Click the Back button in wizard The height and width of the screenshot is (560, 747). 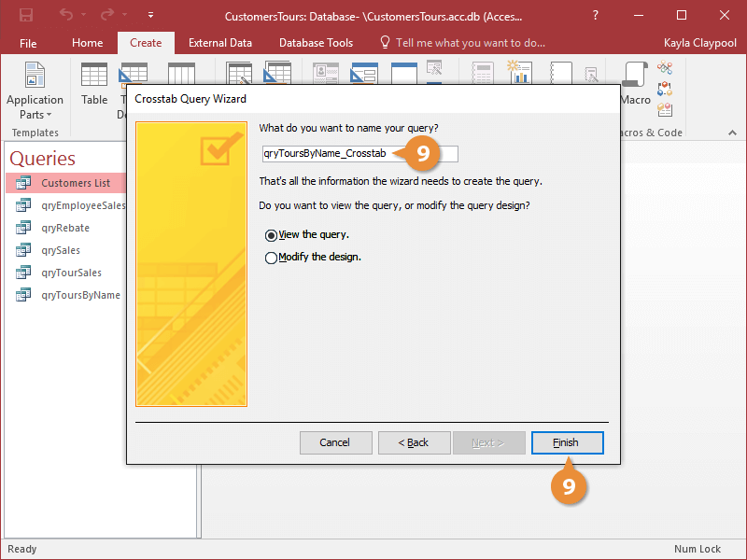pos(414,442)
